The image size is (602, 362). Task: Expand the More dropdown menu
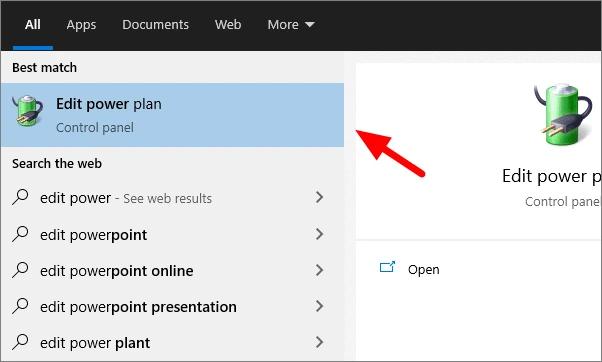(291, 25)
